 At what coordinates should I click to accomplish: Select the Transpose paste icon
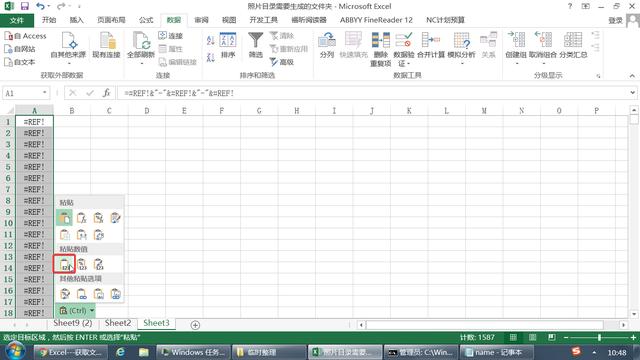99,235
